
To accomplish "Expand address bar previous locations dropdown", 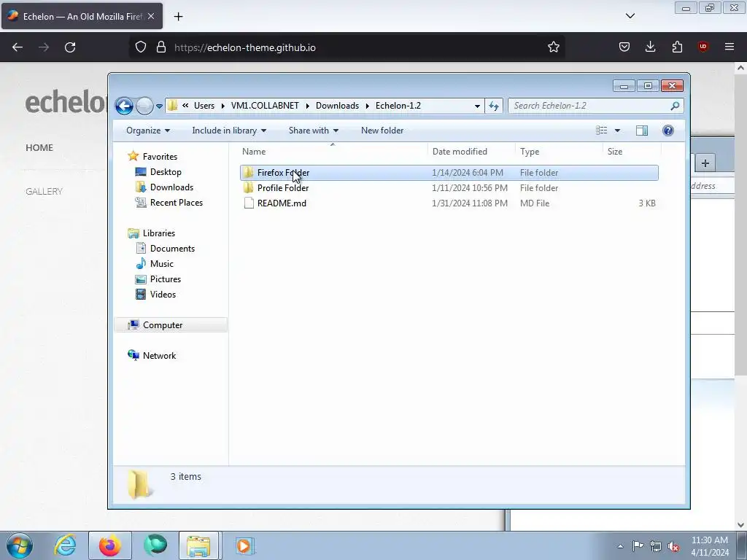I will click(x=477, y=106).
